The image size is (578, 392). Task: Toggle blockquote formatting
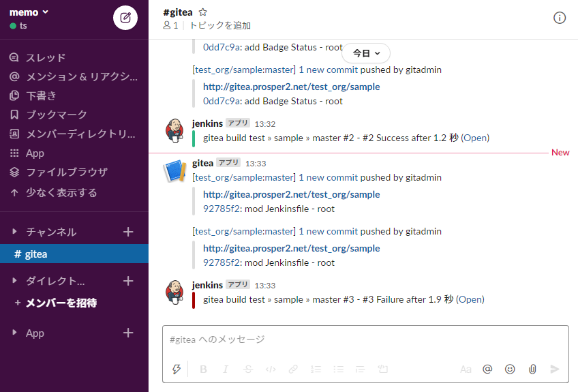[360, 369]
